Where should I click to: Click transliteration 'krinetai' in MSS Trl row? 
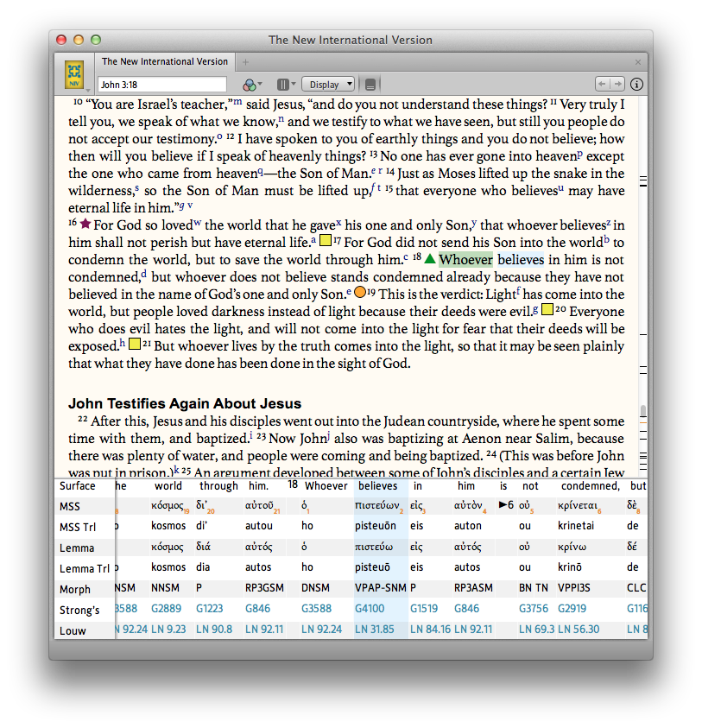[578, 526]
